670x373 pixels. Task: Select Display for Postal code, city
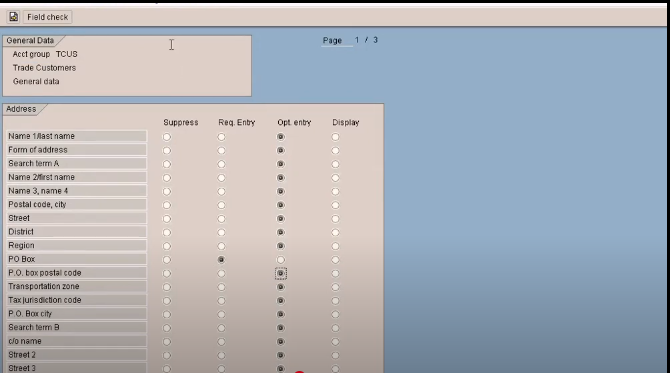pos(335,205)
